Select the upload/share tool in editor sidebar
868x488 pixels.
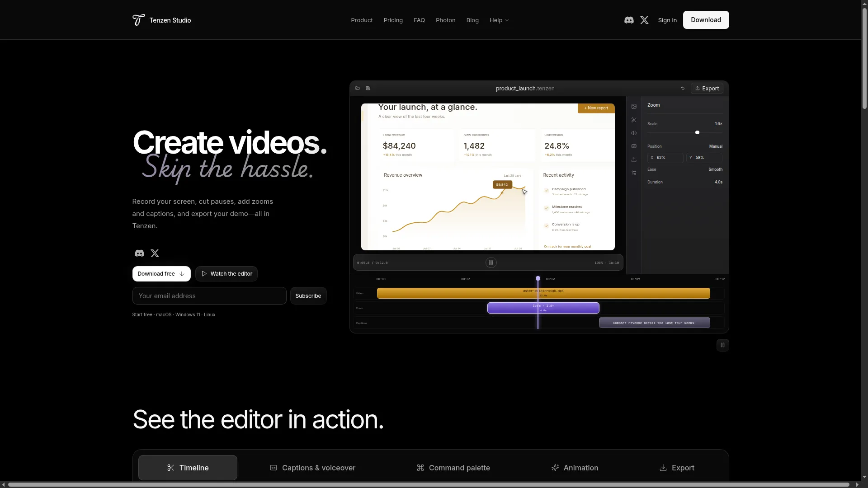coord(634,160)
